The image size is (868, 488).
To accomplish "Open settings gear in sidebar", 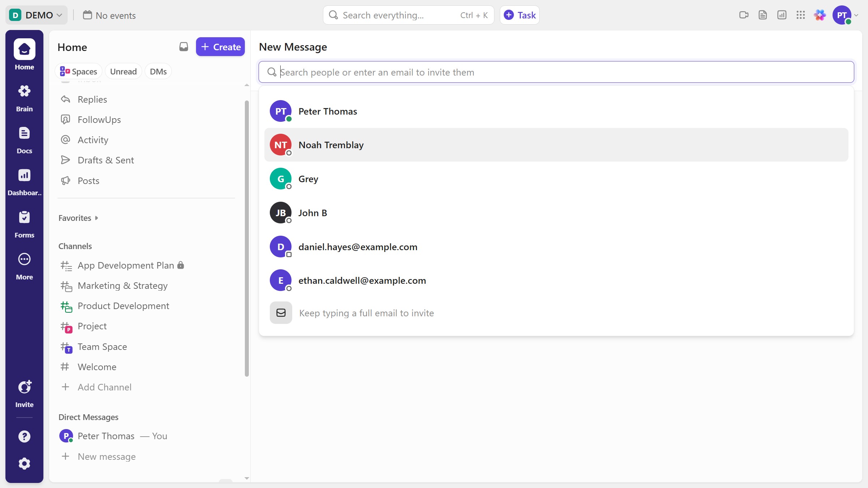I will pos(24,463).
